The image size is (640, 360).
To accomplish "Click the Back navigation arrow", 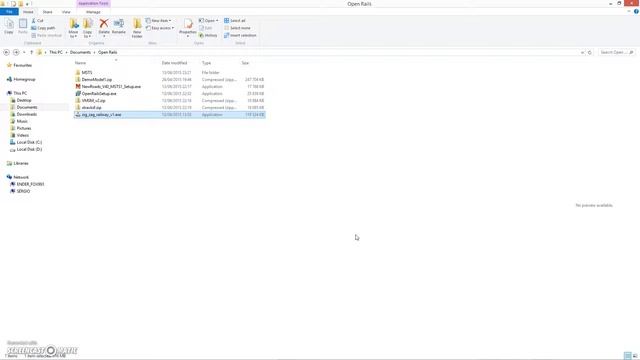I will (6, 52).
